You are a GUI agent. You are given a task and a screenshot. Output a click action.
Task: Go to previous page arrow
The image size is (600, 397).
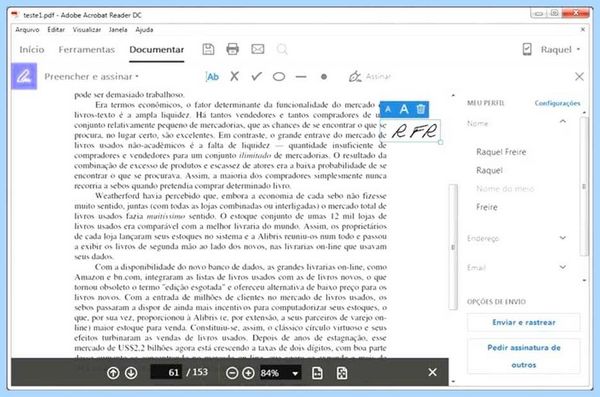113,372
